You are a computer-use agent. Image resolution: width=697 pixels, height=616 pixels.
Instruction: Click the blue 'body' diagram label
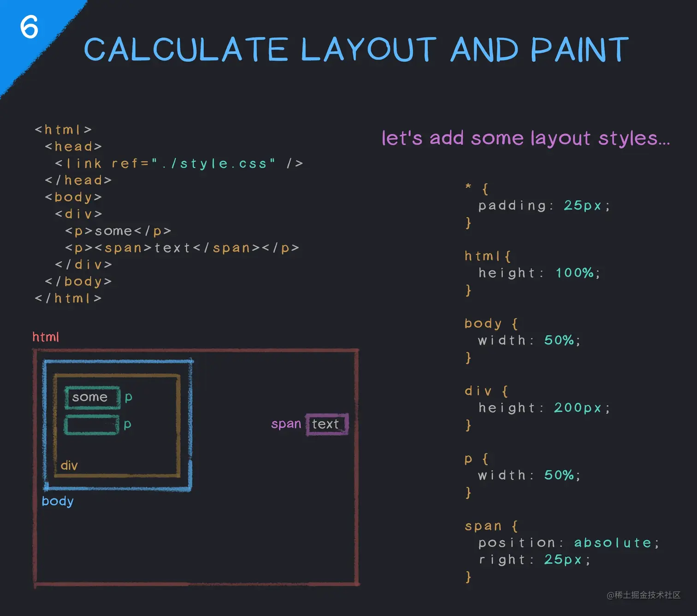tap(58, 501)
